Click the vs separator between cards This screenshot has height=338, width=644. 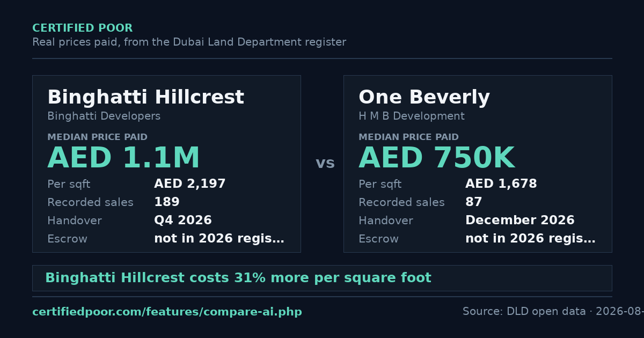click(325, 163)
